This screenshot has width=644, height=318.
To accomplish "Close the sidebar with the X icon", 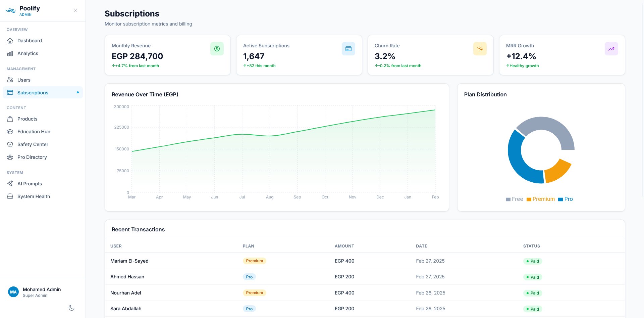I will click(75, 11).
